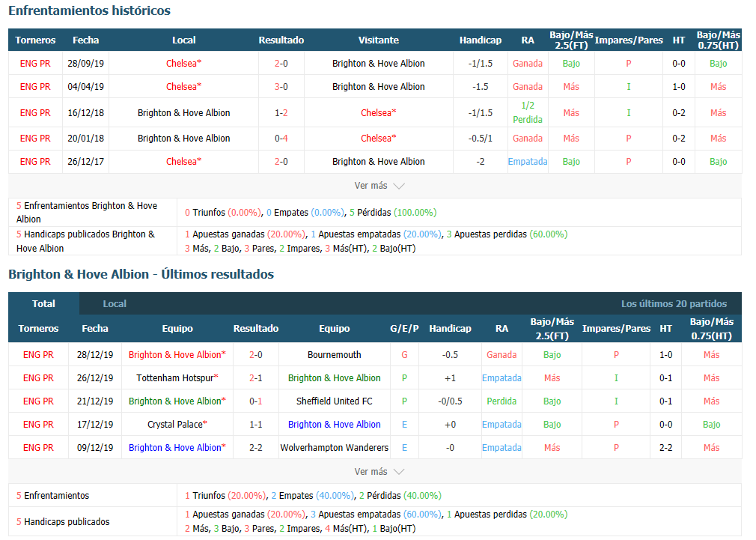Select the -0/0.5 handicap value

click(x=450, y=401)
